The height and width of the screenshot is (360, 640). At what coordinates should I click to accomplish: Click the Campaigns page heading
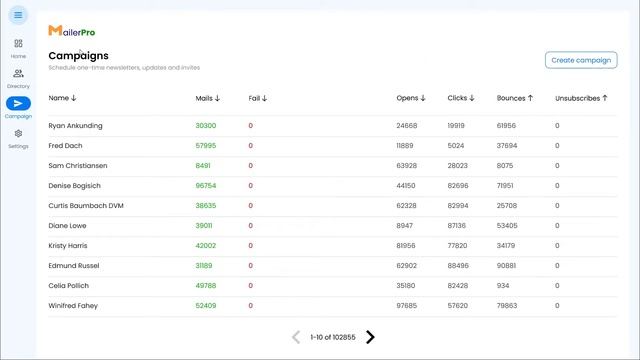click(x=78, y=56)
